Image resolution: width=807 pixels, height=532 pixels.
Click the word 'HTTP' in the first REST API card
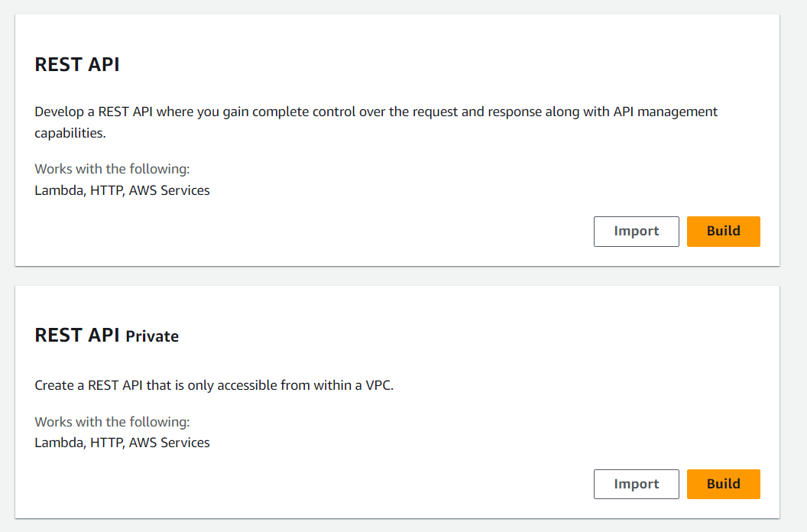[x=106, y=190]
